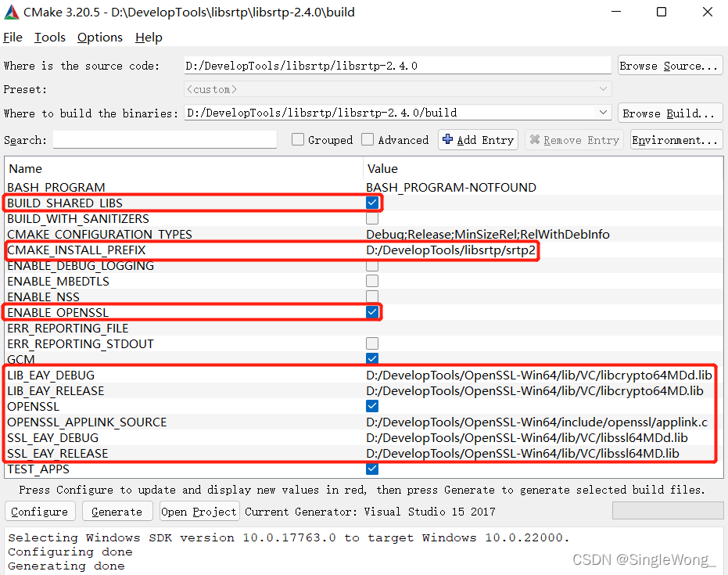Select the LIB_EAY_RELEASE entry name
The image size is (728, 575).
coord(56,391)
